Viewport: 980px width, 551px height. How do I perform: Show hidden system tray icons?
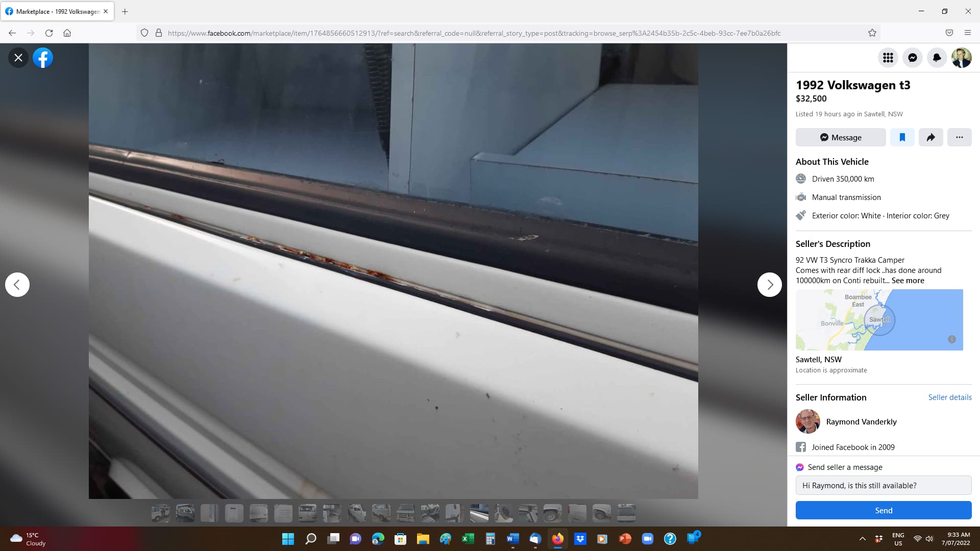[x=863, y=539]
